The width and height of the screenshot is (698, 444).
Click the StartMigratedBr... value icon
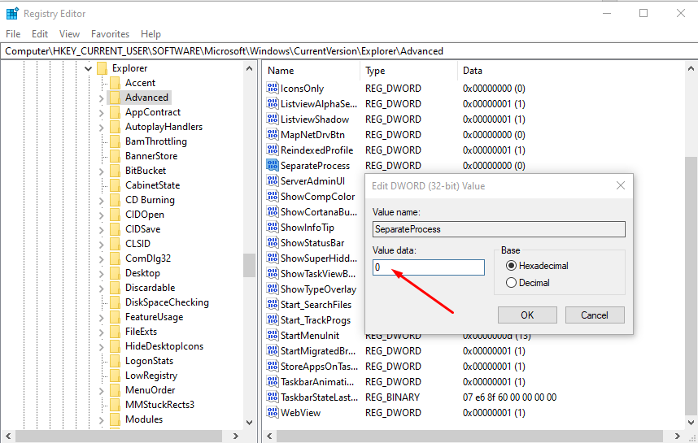point(272,350)
